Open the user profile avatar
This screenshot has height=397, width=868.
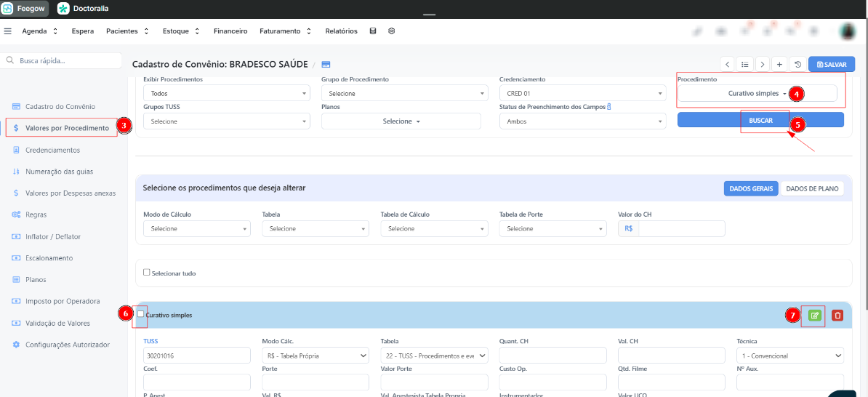coord(847,31)
